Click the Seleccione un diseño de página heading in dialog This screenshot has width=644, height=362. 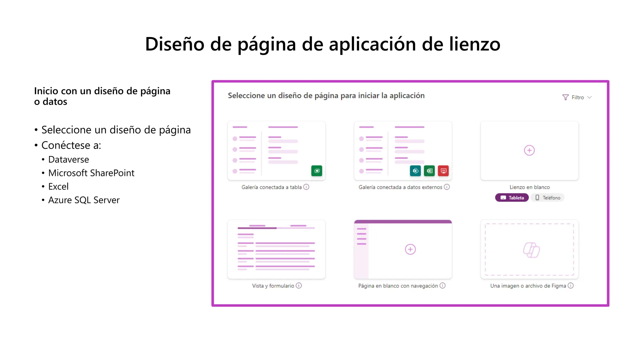(326, 96)
